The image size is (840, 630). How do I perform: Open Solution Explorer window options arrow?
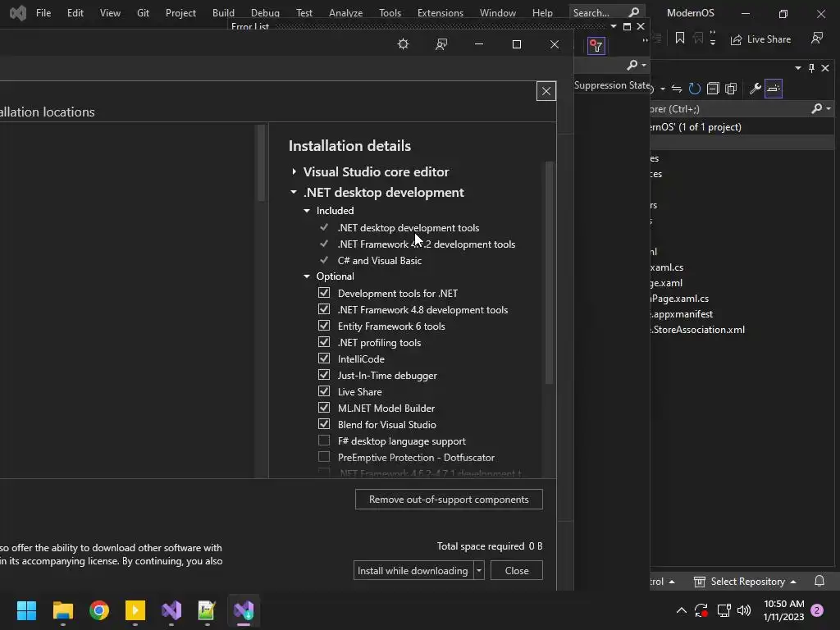tap(797, 68)
